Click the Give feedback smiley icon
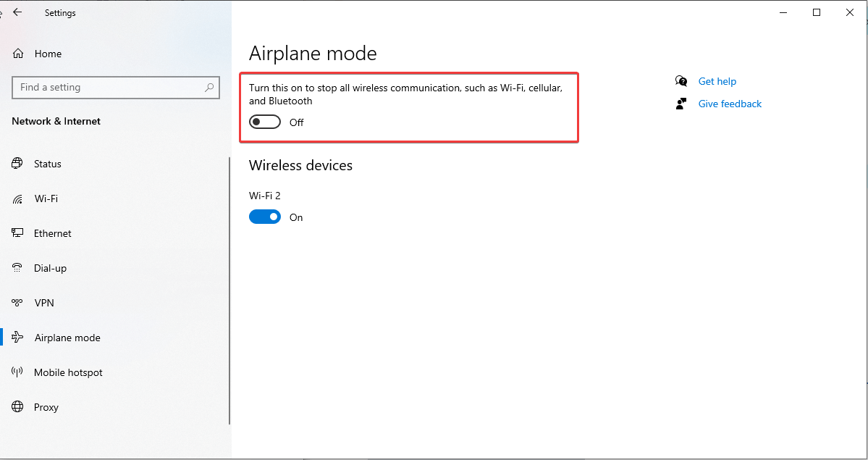 point(681,104)
